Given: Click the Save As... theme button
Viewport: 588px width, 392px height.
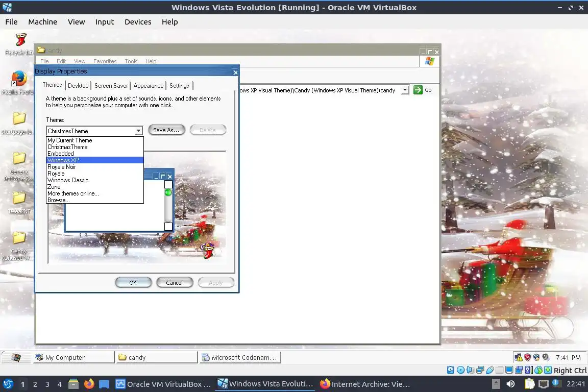Looking at the screenshot, I should point(166,130).
